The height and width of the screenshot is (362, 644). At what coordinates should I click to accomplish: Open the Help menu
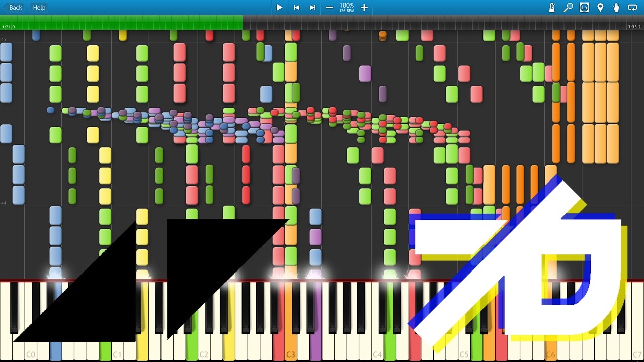click(39, 7)
